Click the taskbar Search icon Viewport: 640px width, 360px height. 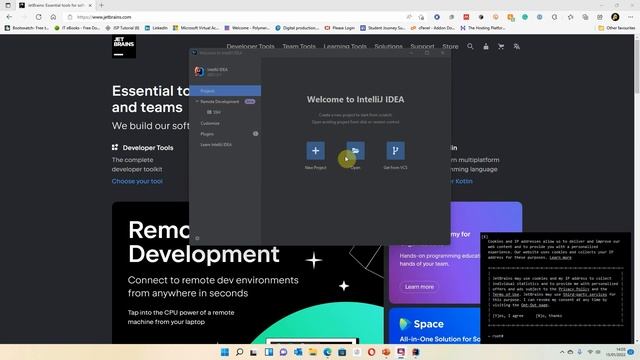(x=240, y=352)
